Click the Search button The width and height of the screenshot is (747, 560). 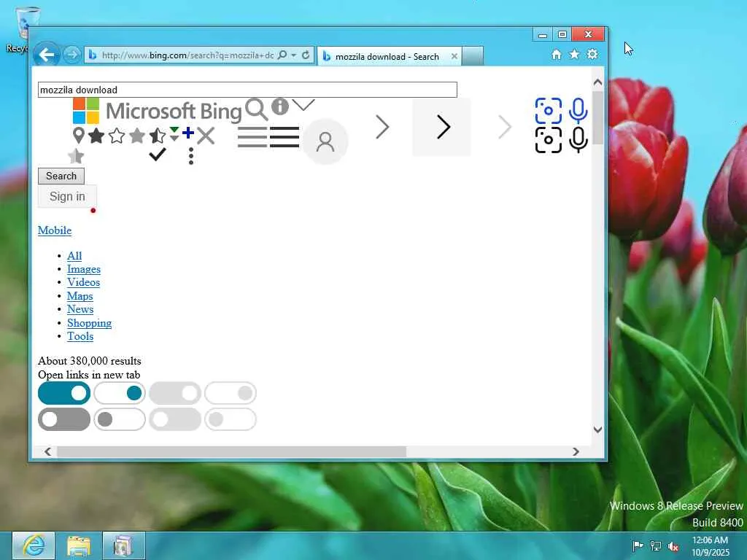(61, 176)
